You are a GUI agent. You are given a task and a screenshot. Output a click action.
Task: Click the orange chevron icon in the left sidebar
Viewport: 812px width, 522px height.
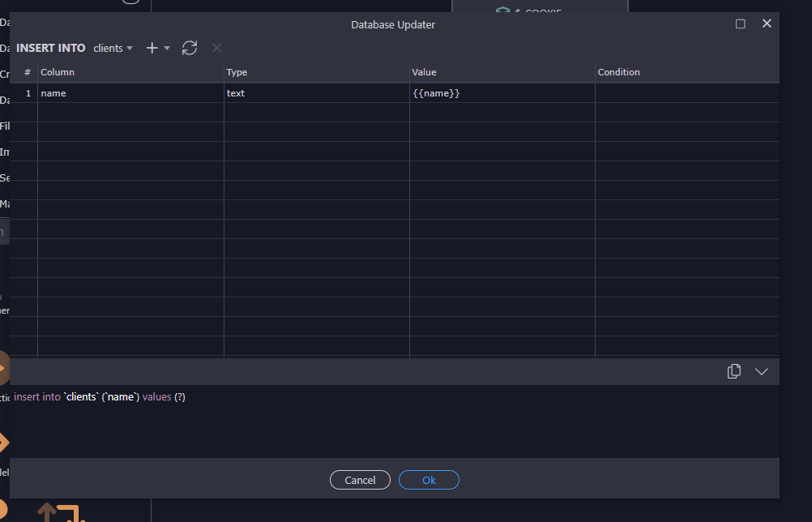pos(3,443)
